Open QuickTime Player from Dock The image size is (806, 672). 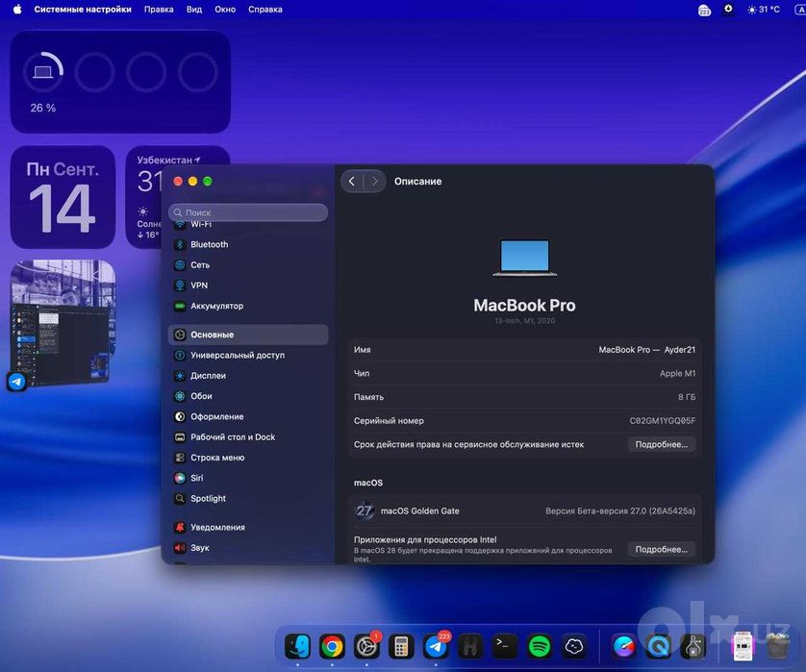point(659,646)
